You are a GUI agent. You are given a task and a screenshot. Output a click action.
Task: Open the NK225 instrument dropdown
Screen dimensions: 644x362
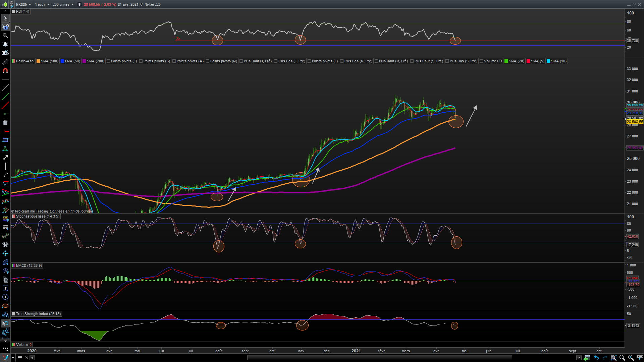coord(23,4)
